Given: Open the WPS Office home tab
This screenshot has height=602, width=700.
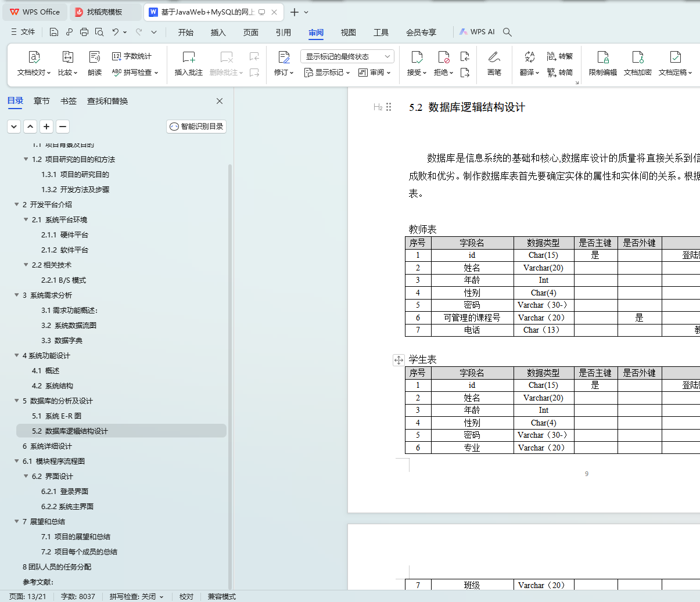Looking at the screenshot, I should pyautogui.click(x=35, y=12).
